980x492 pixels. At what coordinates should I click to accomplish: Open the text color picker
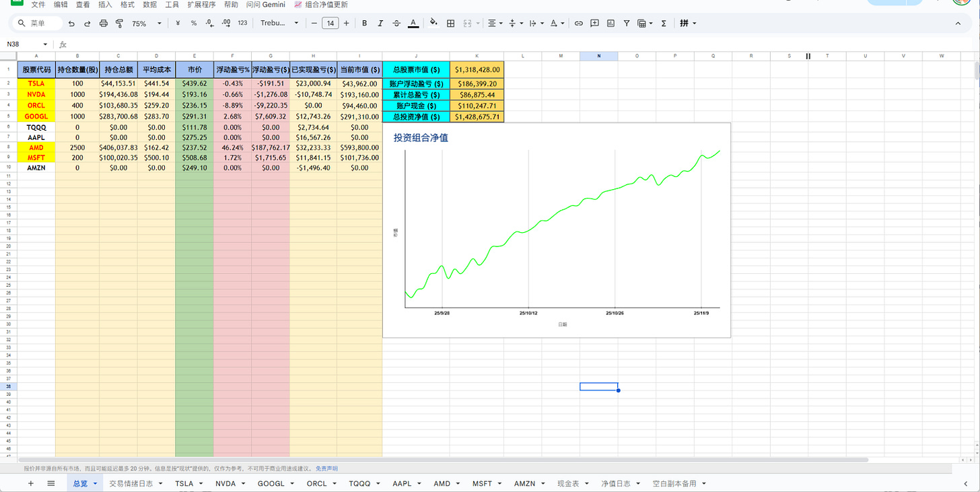pyautogui.click(x=413, y=24)
